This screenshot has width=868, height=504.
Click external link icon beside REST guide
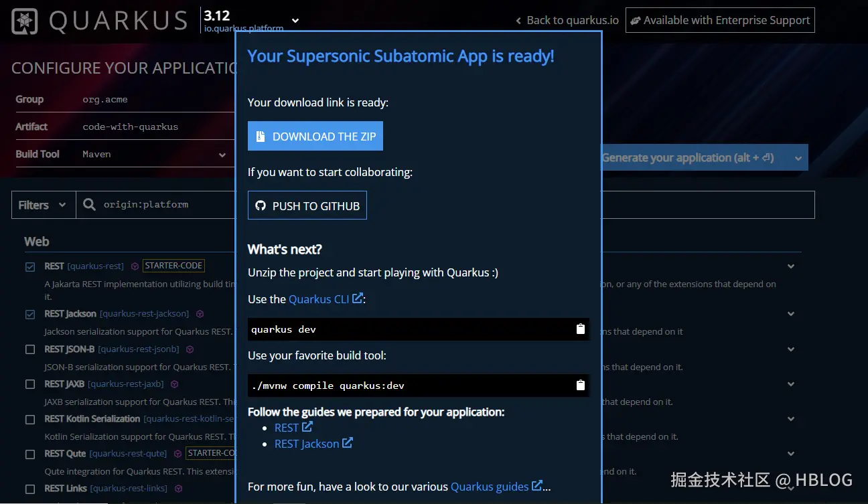click(307, 427)
